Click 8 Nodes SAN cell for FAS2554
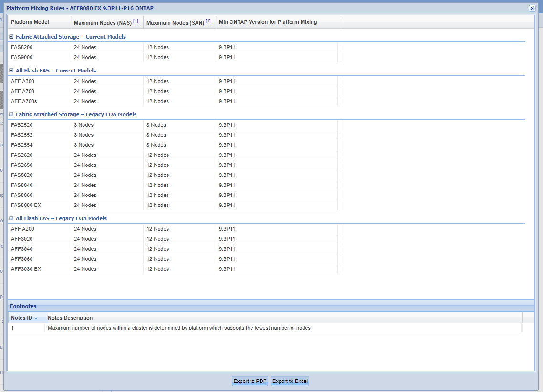This screenshot has width=543, height=392. (180, 145)
